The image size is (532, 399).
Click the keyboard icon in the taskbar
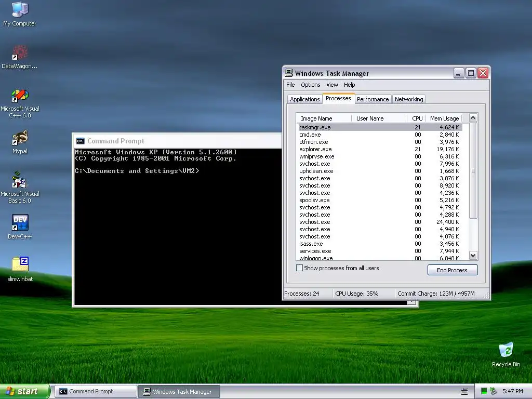click(x=464, y=392)
